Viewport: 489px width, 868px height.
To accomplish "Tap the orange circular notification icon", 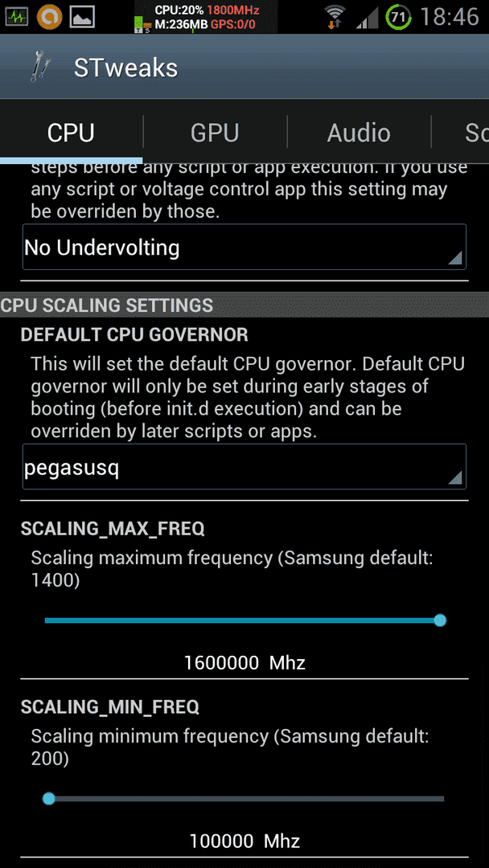I will click(x=49, y=17).
